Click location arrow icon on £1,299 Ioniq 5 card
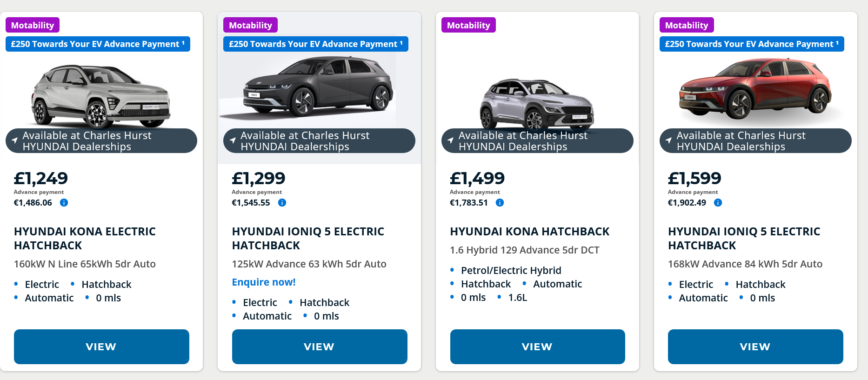The image size is (868, 380). pos(233,140)
